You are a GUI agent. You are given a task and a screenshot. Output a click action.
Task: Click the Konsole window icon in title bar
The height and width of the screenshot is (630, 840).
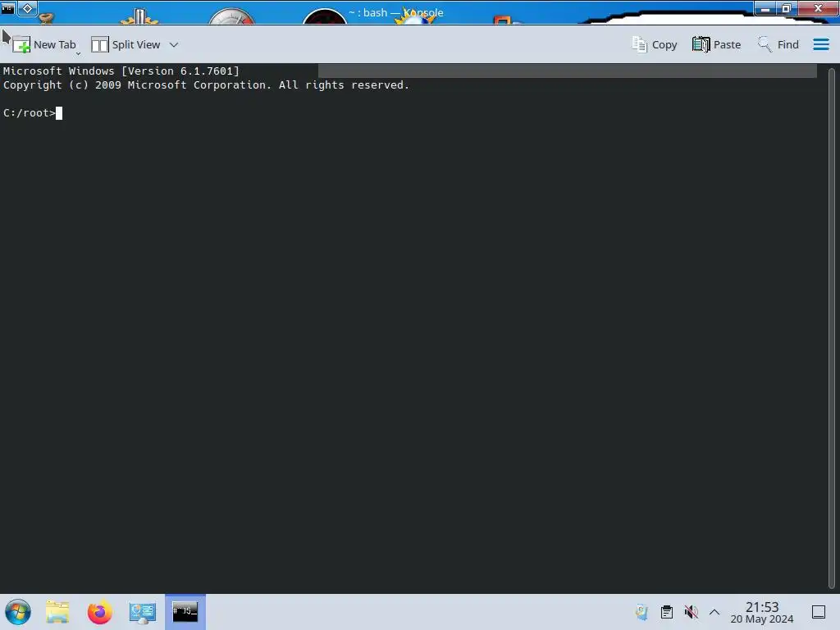click(x=7, y=8)
